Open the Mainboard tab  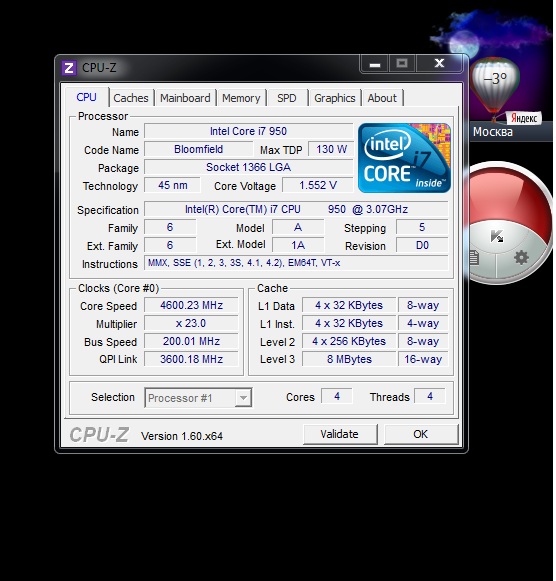(185, 98)
